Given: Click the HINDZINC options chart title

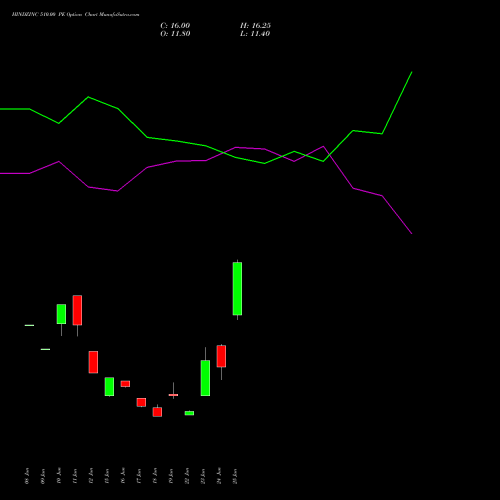Looking at the screenshot, I should point(75,14).
